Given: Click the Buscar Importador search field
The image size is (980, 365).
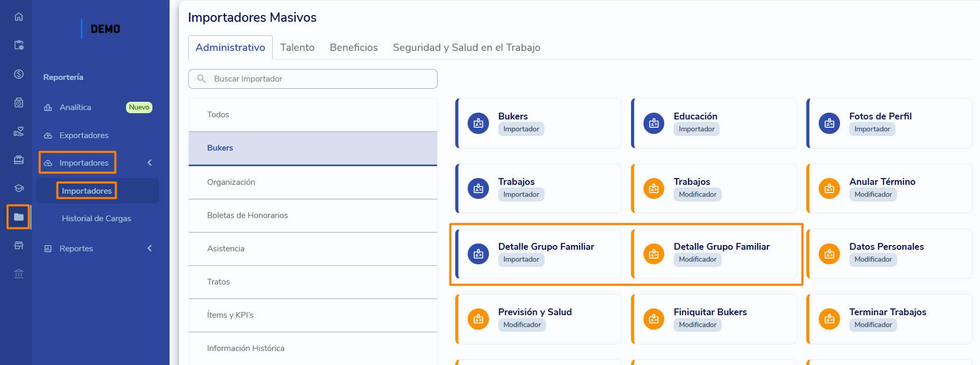Looking at the screenshot, I should tap(313, 79).
